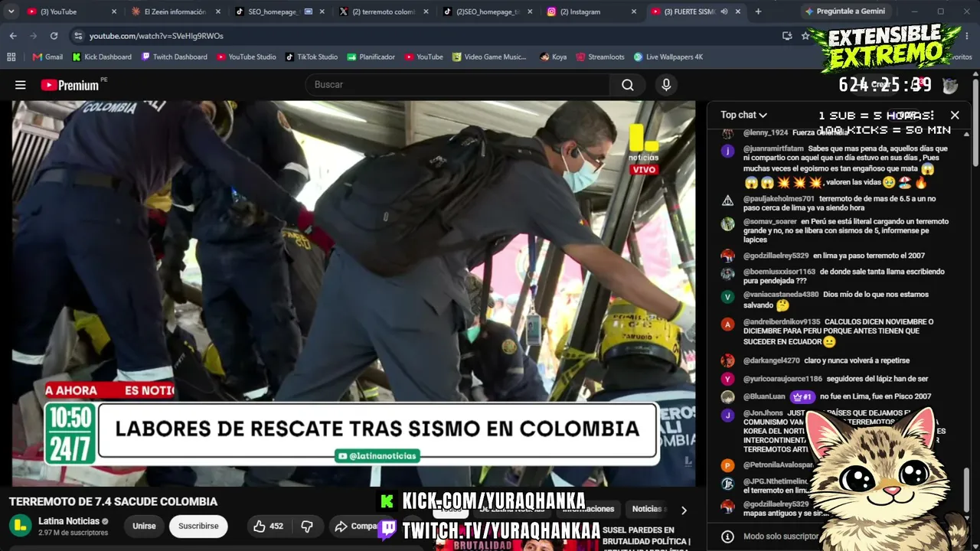Image resolution: width=980 pixels, height=551 pixels.
Task: Subscribe with the Suscribirse button
Action: tap(198, 526)
